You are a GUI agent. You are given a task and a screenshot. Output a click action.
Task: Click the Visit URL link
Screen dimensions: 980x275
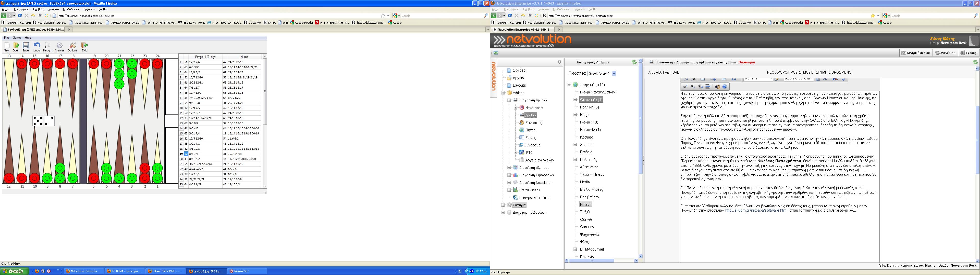(x=671, y=72)
